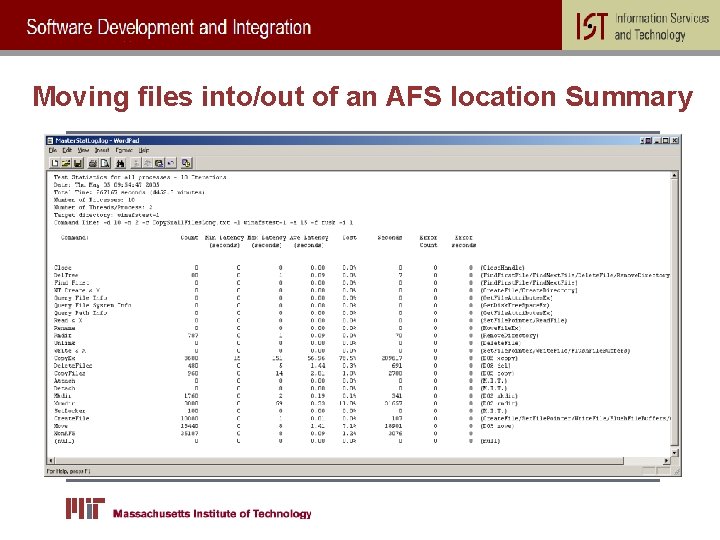
Task: Click the Undo arrow toolbar icon
Action: [170, 163]
